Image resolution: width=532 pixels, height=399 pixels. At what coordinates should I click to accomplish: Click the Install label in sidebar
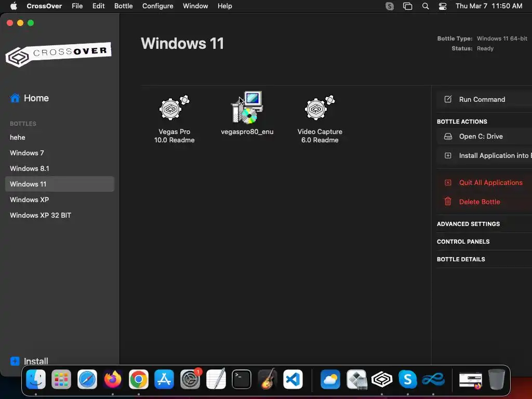point(36,361)
